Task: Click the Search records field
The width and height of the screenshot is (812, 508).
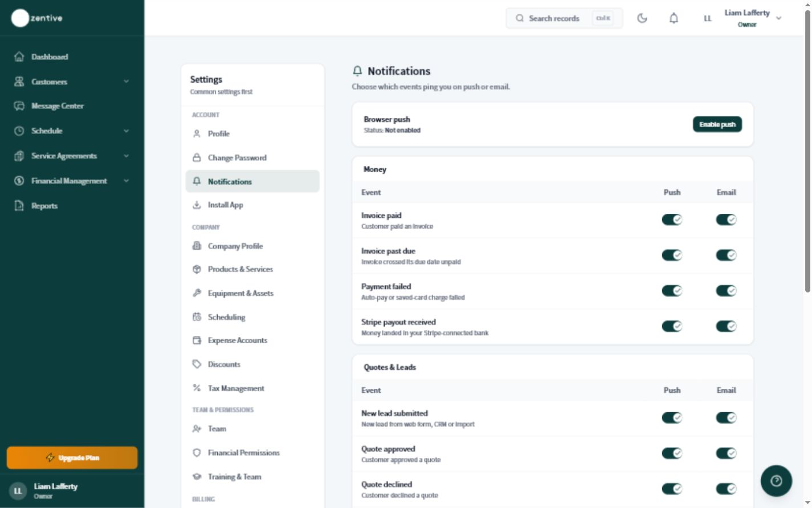Action: (x=564, y=18)
